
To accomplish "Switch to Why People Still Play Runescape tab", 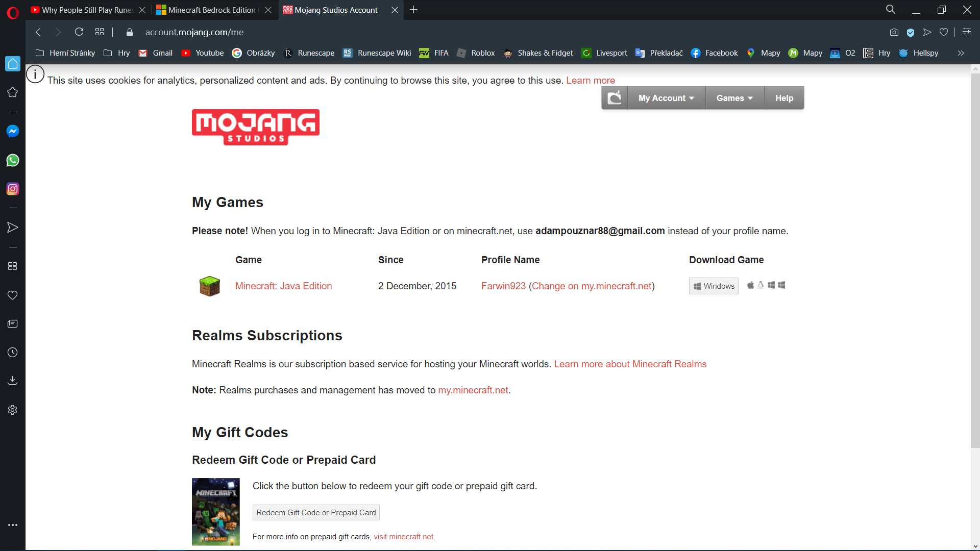I will tap(88, 10).
